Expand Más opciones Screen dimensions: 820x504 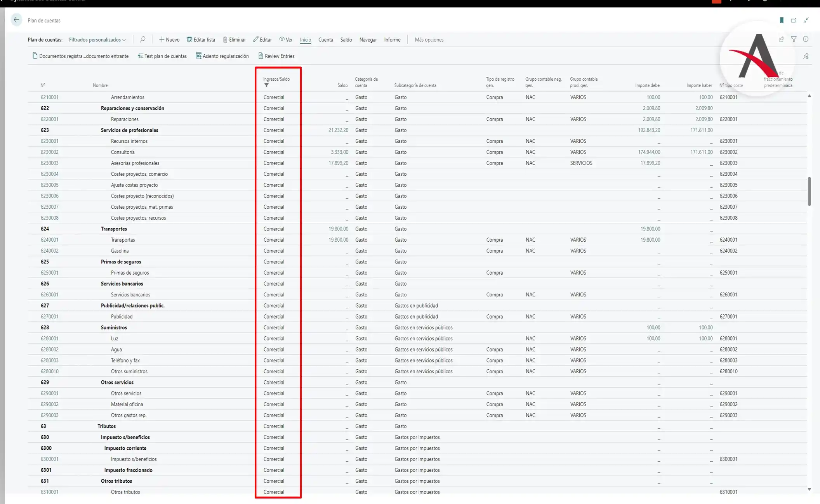click(429, 40)
